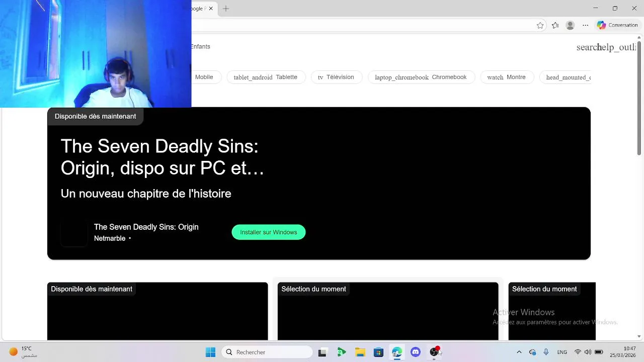The image size is (644, 362).
Task: Open the clock and date 10:47
Action: 623,352
